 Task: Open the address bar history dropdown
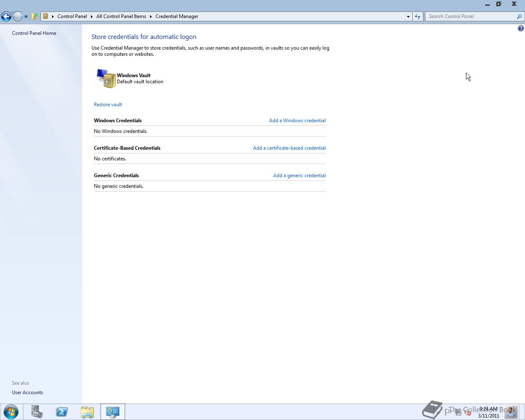click(x=408, y=16)
